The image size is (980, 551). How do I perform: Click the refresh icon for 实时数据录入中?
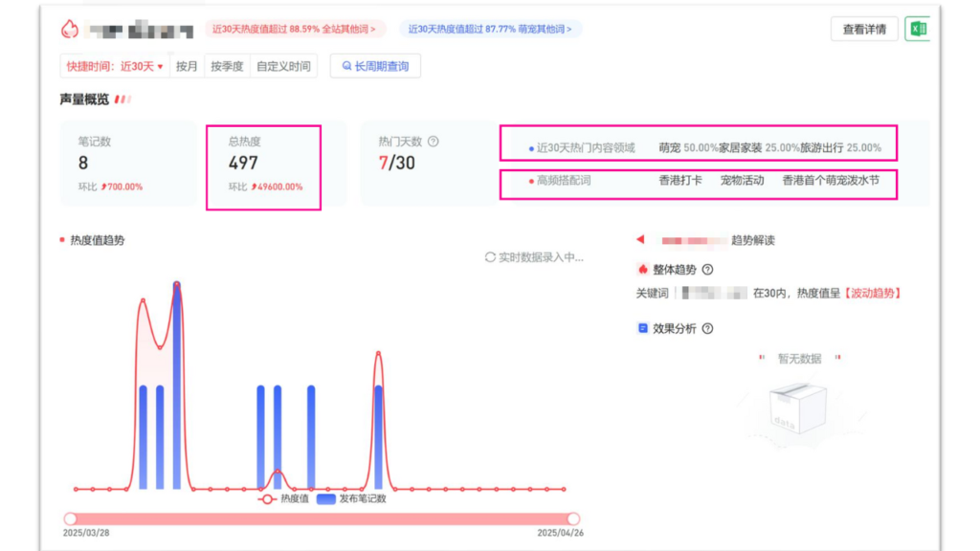point(490,257)
